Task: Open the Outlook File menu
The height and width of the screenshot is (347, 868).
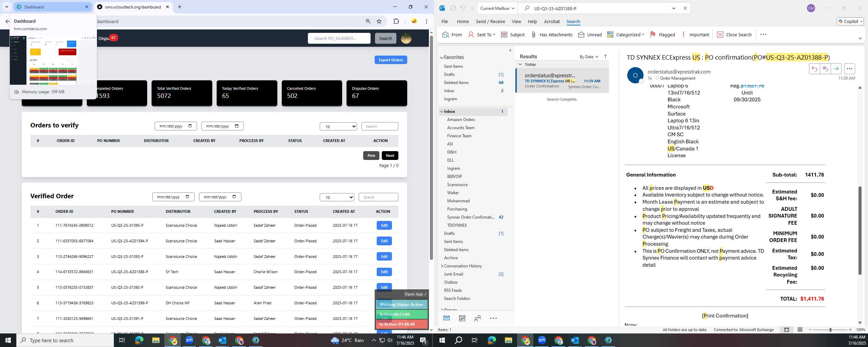Action: pyautogui.click(x=445, y=21)
